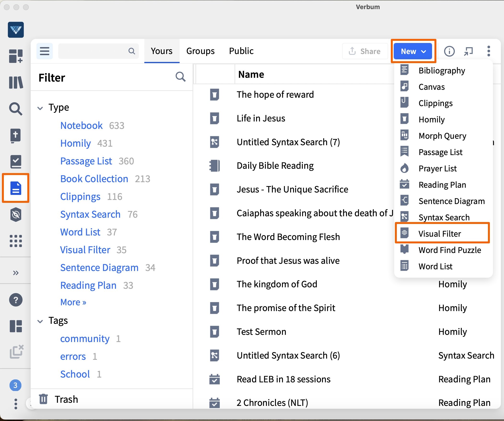Screen dimensions: 504x421
Task: Open 'Daily Bible Reading' document
Action: tap(275, 166)
